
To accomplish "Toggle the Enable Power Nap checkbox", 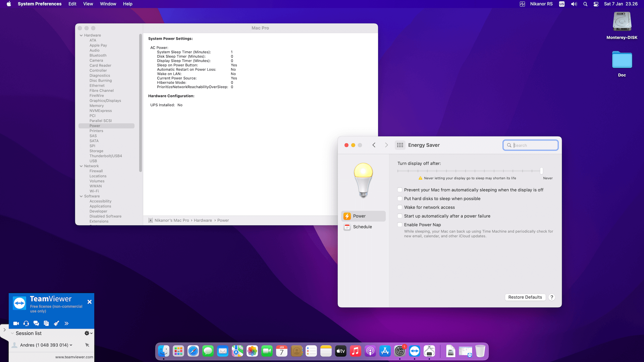I will click(x=400, y=225).
